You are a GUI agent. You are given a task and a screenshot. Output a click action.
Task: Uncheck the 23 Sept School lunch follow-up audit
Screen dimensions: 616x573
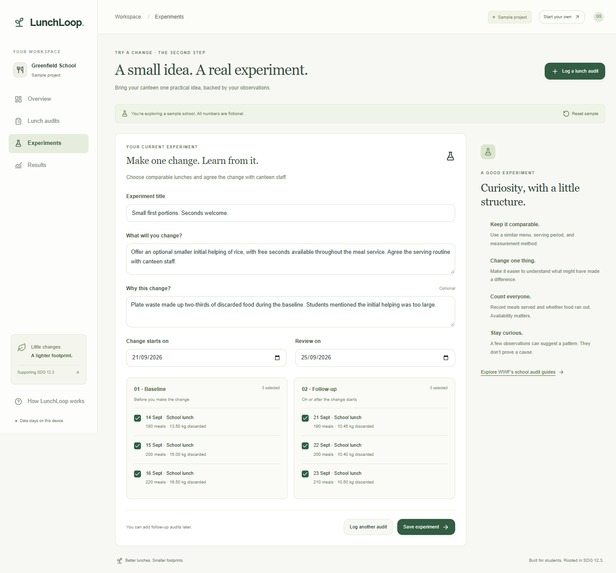pos(305,474)
